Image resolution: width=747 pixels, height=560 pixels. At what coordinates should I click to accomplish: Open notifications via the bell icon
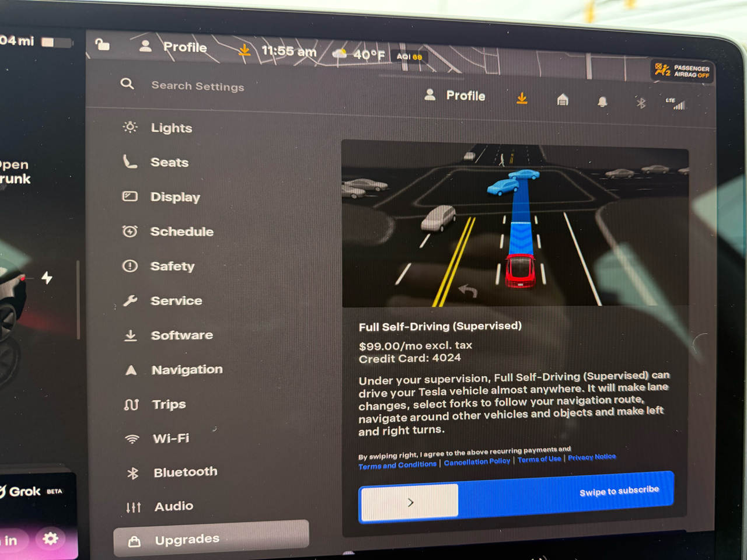pyautogui.click(x=602, y=101)
